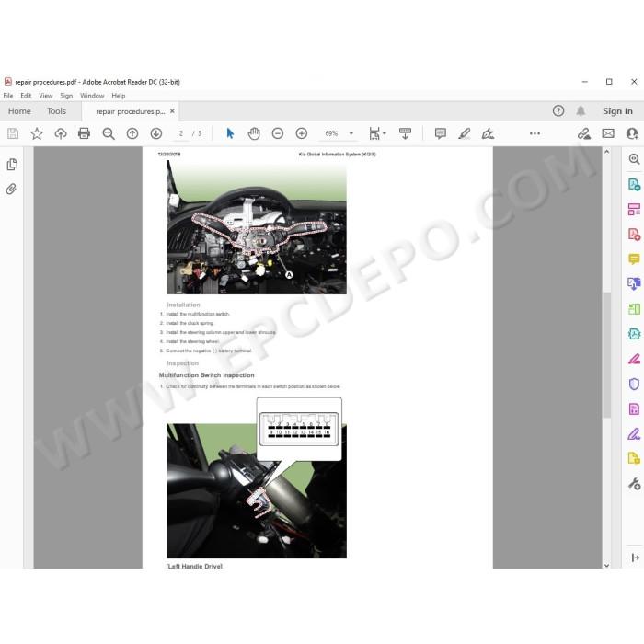644x644 pixels.
Task: Add a comment note
Action: pyautogui.click(x=441, y=133)
